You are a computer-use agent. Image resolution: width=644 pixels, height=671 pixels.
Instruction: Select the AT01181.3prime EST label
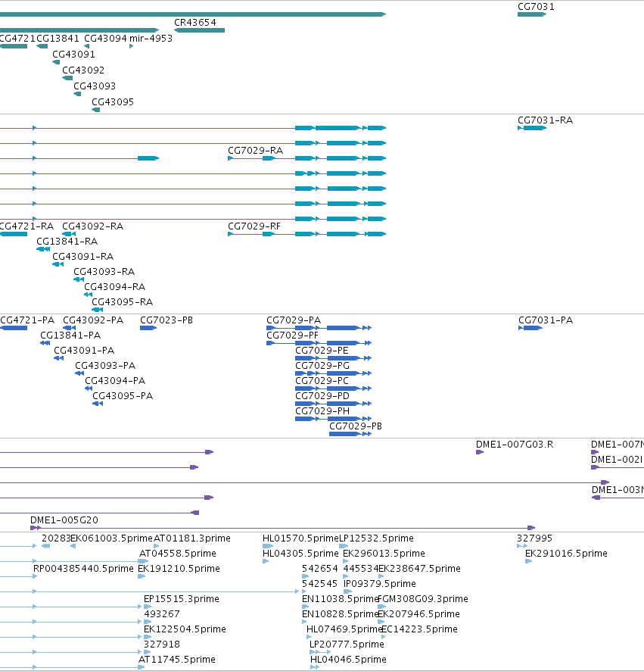(192, 538)
